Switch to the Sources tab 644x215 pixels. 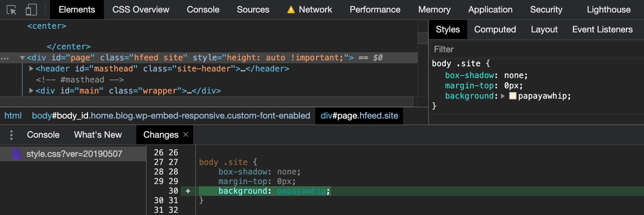pyautogui.click(x=253, y=10)
